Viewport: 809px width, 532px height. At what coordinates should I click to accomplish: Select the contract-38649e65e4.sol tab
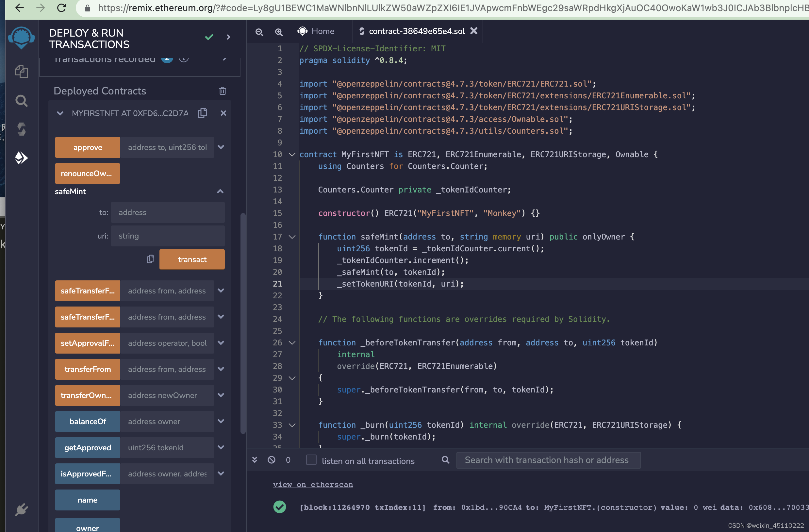tap(416, 31)
